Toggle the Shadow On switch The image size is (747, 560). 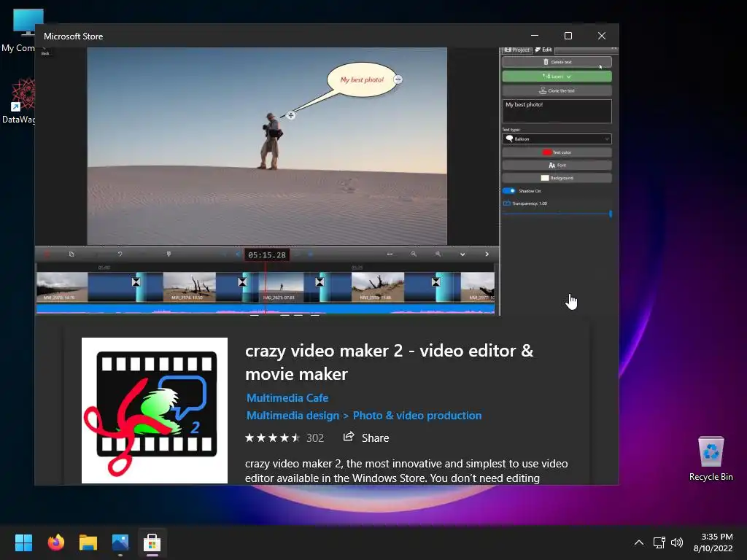pos(508,191)
